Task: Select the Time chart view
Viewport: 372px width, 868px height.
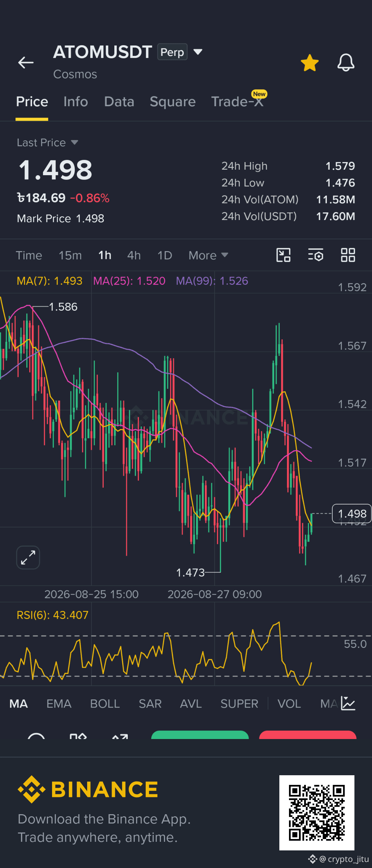Action: (29, 256)
